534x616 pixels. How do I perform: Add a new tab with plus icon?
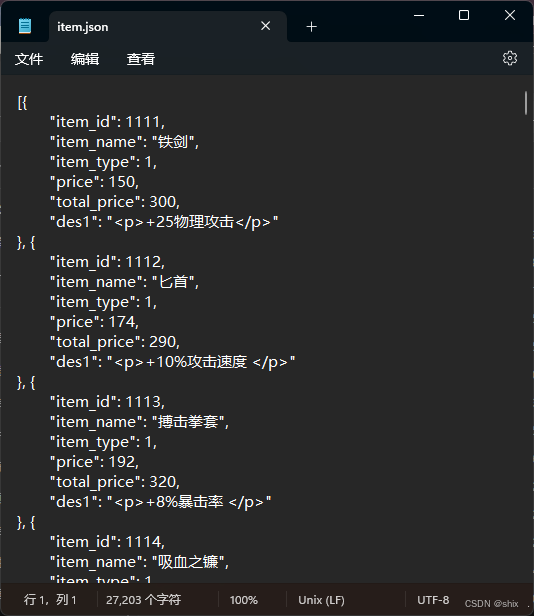coord(311,27)
